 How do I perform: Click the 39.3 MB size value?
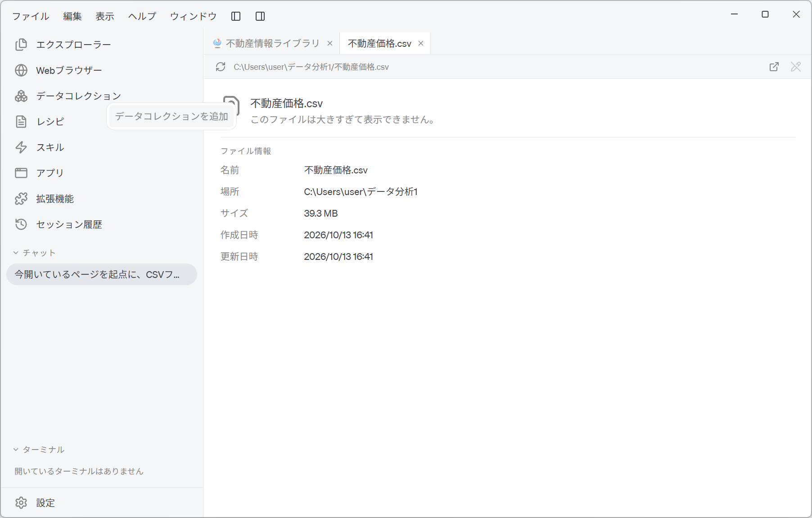tap(321, 214)
